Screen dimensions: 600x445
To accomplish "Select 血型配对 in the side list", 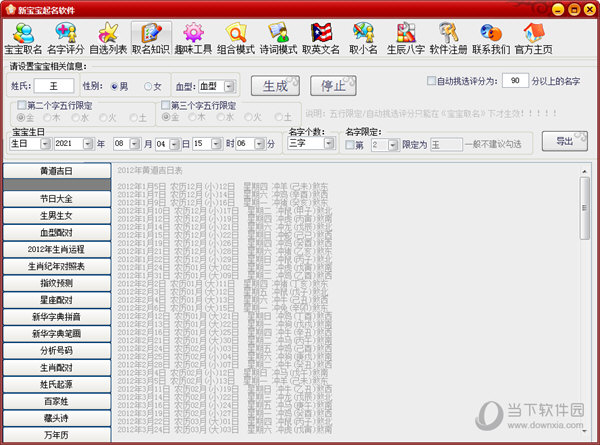I will pos(57,232).
